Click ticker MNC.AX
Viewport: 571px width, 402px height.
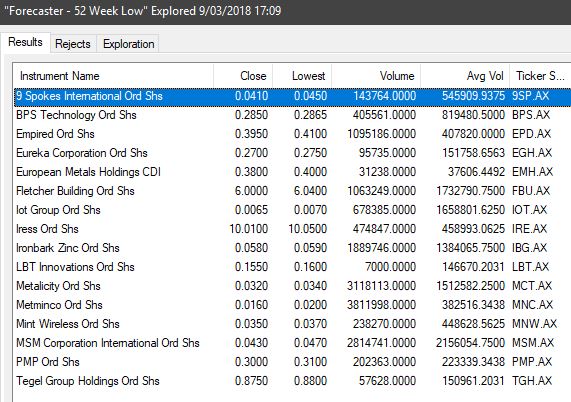[533, 305]
